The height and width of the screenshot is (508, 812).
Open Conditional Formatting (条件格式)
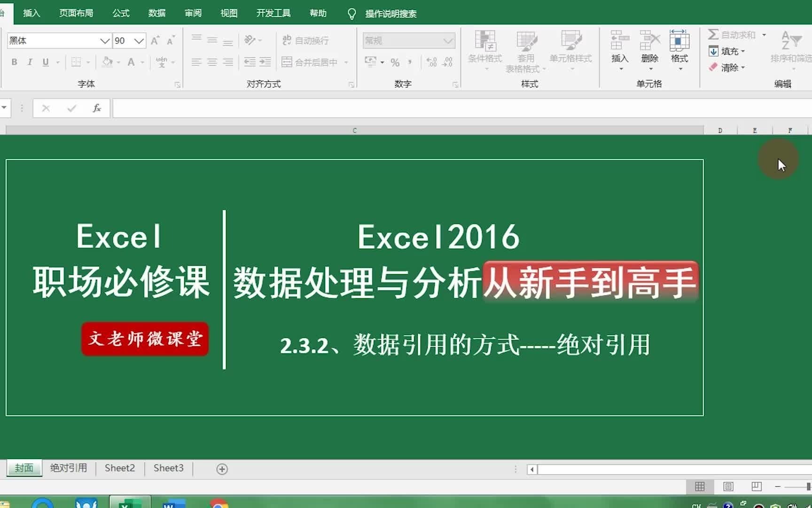pos(485,51)
